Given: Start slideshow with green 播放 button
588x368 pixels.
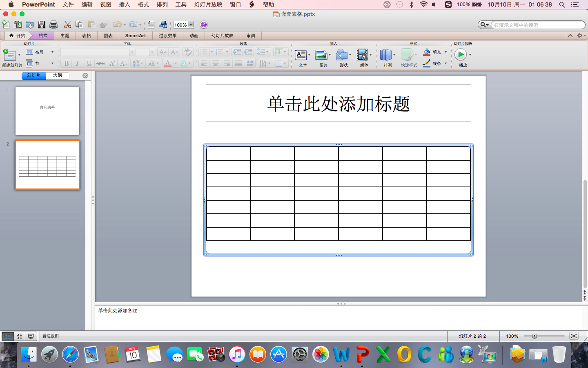Looking at the screenshot, I should point(461,54).
